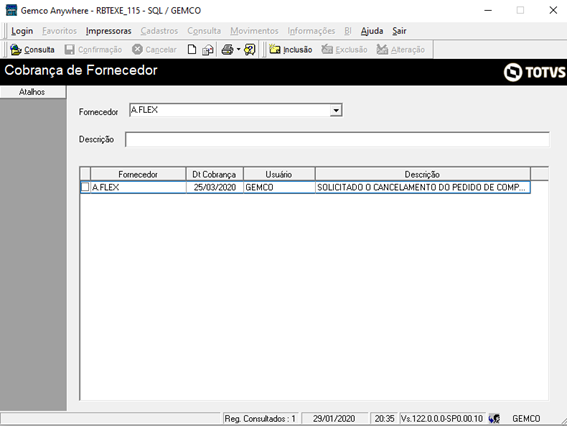
Task: Select the 25/03/2020 date cell
Action: (215, 187)
